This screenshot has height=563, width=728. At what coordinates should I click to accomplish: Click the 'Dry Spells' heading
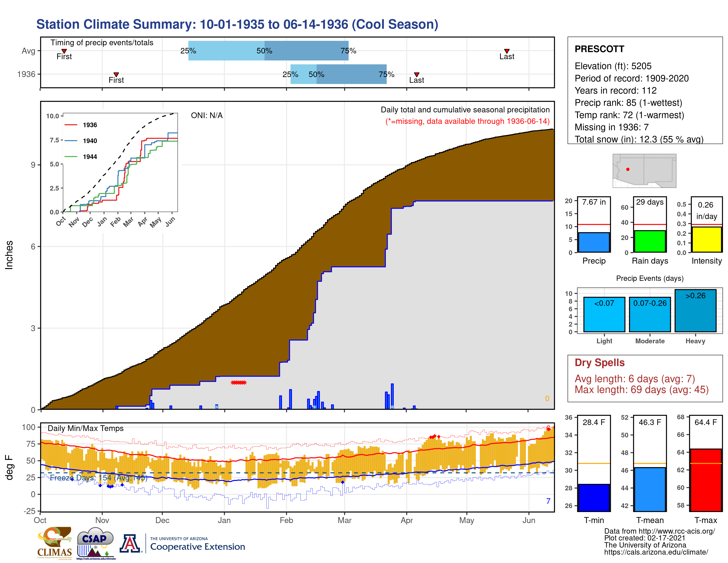tap(600, 363)
